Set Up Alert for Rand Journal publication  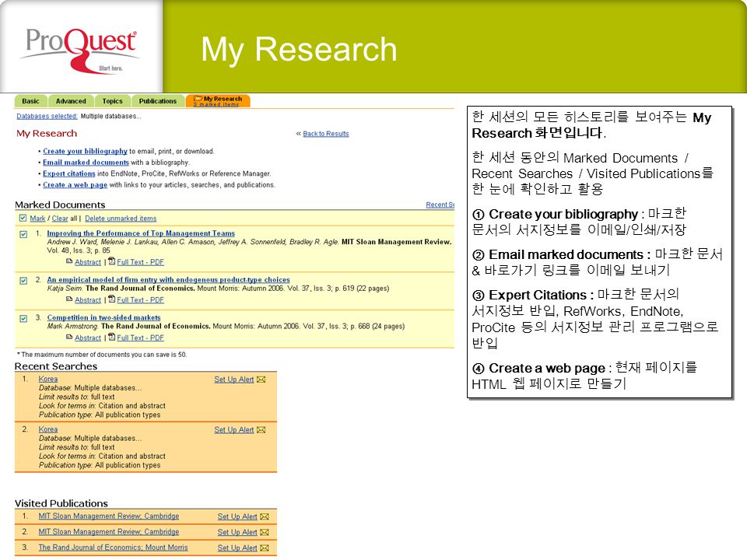click(x=237, y=548)
